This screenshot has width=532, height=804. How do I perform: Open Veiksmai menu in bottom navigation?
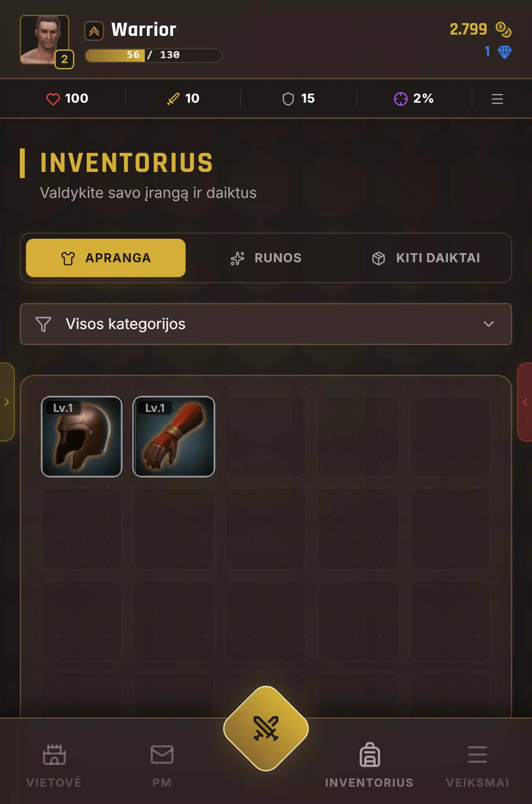click(478, 766)
